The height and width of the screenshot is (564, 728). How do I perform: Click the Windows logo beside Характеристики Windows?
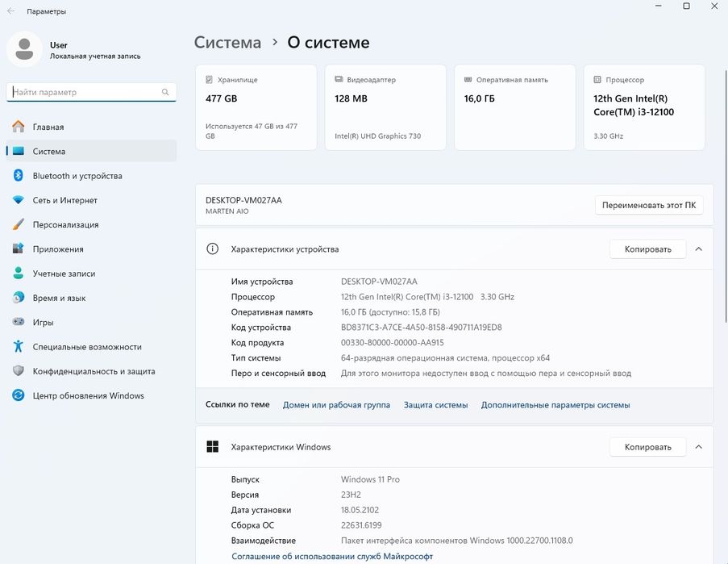tap(212, 446)
